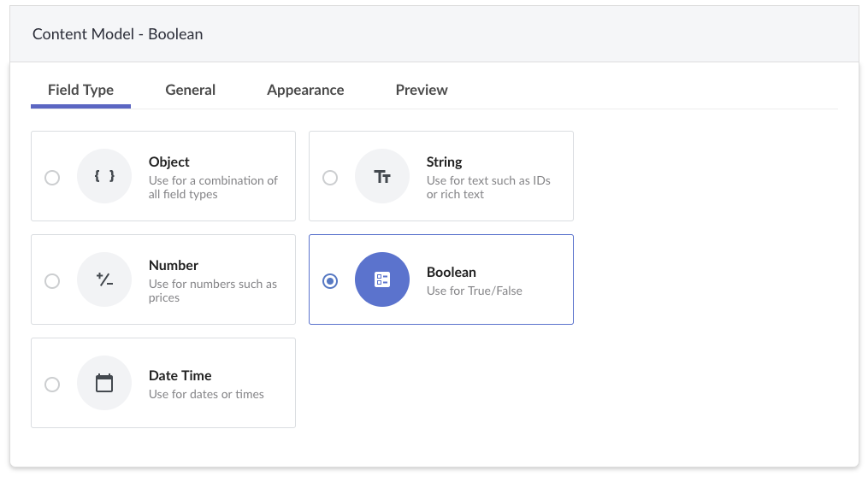Click the Number plus-minus icon
Screen dimensions: 868x482
pos(104,279)
